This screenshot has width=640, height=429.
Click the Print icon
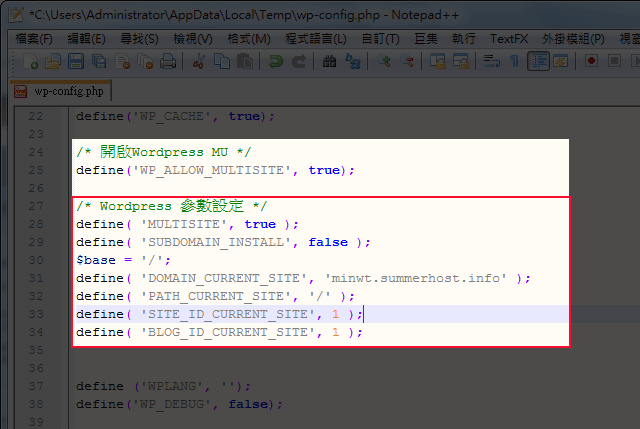tap(168, 62)
